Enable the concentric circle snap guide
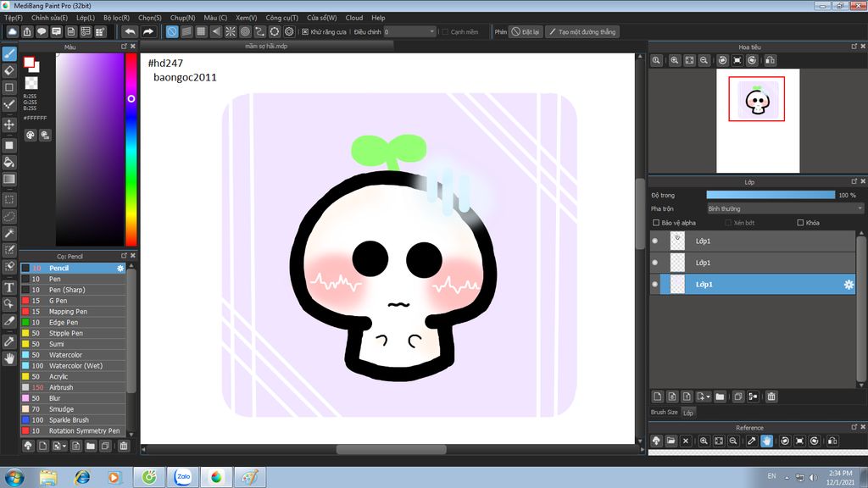 [x=245, y=31]
